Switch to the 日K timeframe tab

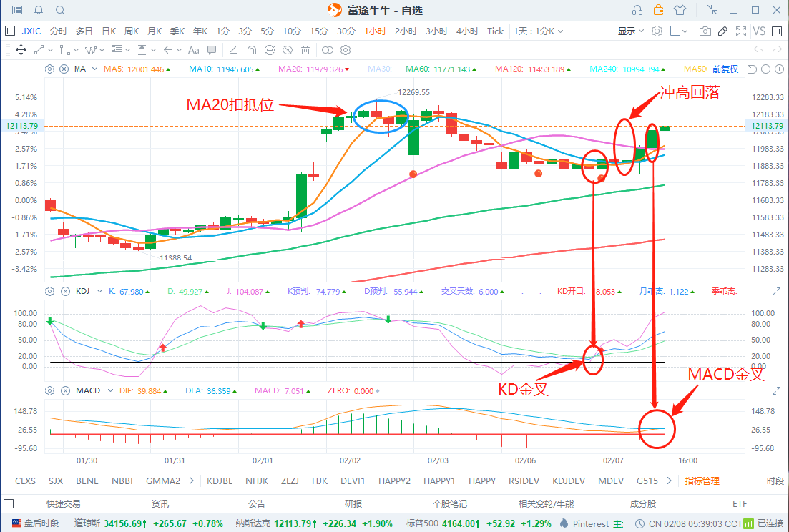point(109,31)
